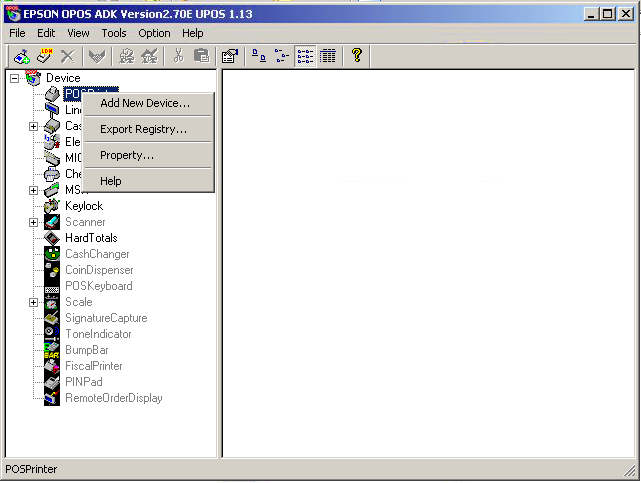
Task: Click the Add LDN toolbar icon
Action: [45, 56]
